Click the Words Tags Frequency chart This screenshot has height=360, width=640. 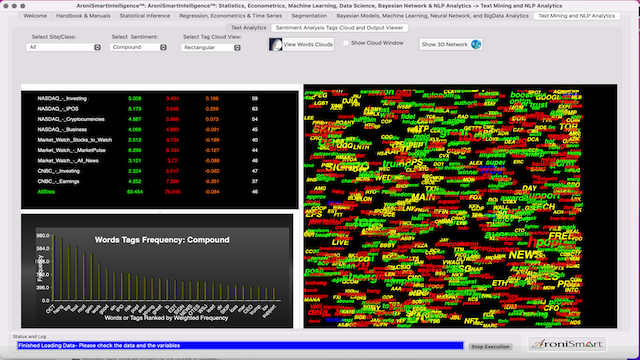tap(157, 271)
